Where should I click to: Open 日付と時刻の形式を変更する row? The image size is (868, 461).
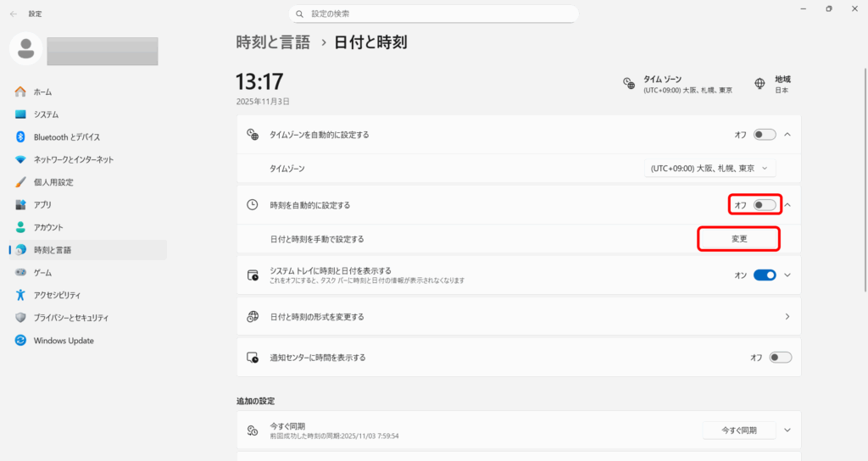518,317
